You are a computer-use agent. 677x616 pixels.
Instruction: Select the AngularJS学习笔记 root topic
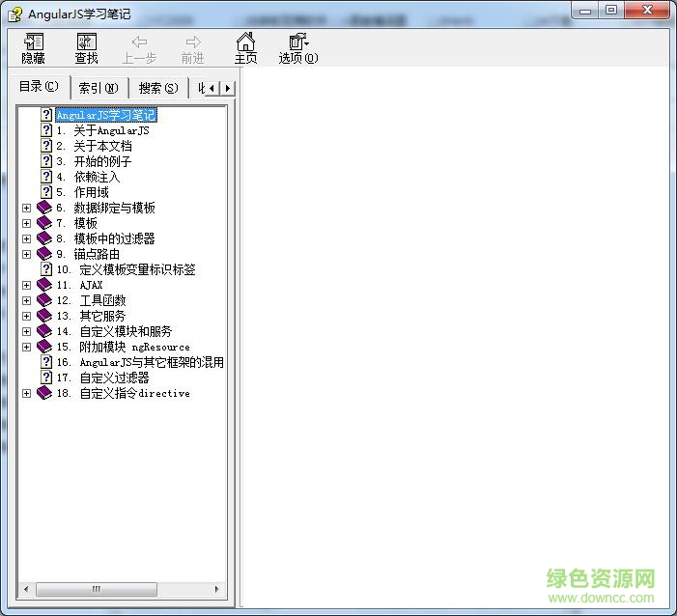tap(106, 115)
